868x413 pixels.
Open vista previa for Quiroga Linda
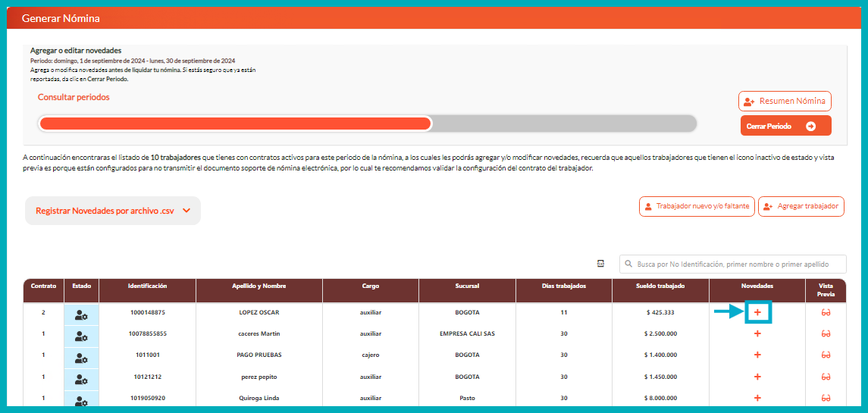coord(826,398)
